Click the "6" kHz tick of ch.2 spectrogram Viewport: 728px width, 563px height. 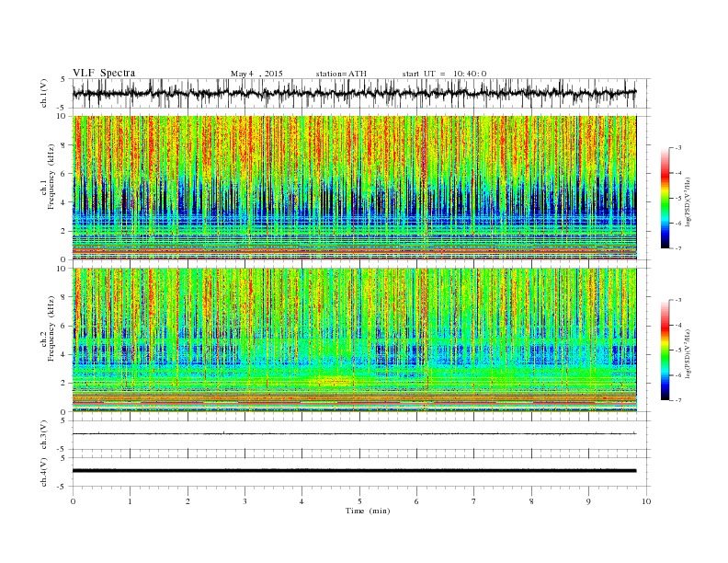click(64, 326)
